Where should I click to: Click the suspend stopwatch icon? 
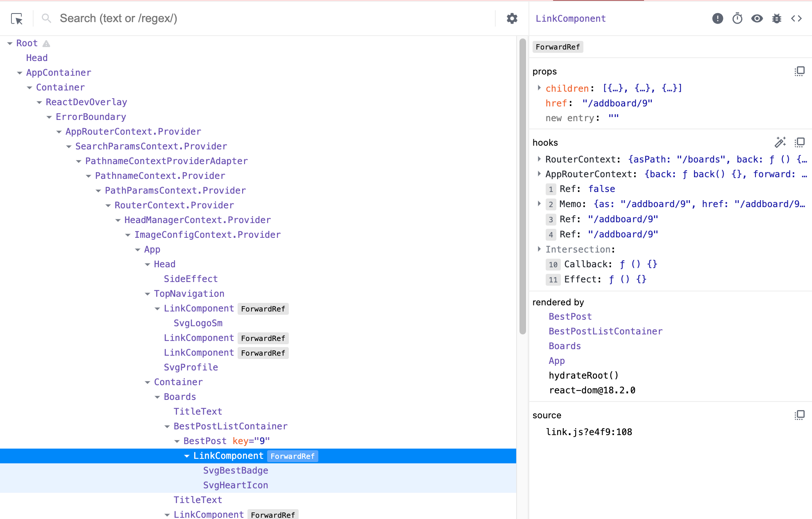click(x=737, y=18)
